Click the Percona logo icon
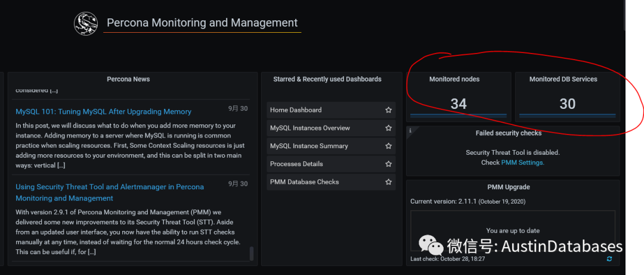The width and height of the screenshot is (644, 275). point(86,23)
